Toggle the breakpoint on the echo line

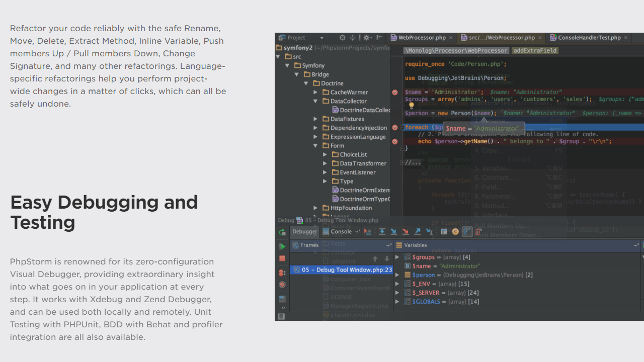395,142
